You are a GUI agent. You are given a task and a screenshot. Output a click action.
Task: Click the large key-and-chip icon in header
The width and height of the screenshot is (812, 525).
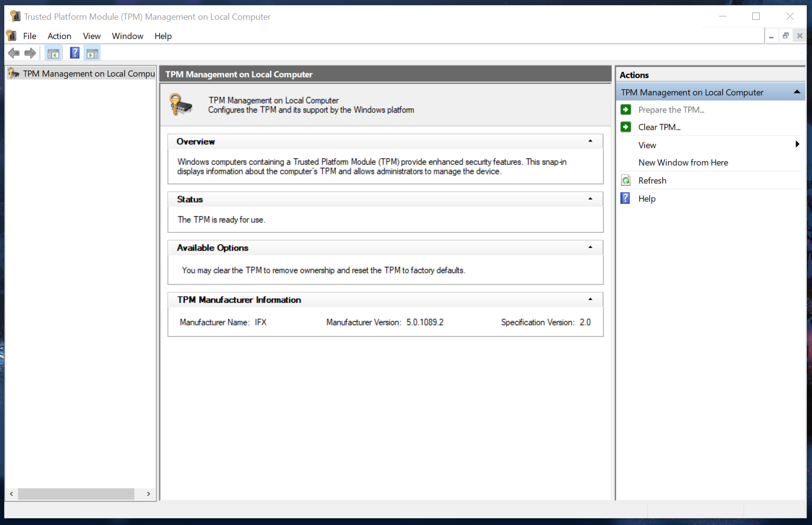180,104
